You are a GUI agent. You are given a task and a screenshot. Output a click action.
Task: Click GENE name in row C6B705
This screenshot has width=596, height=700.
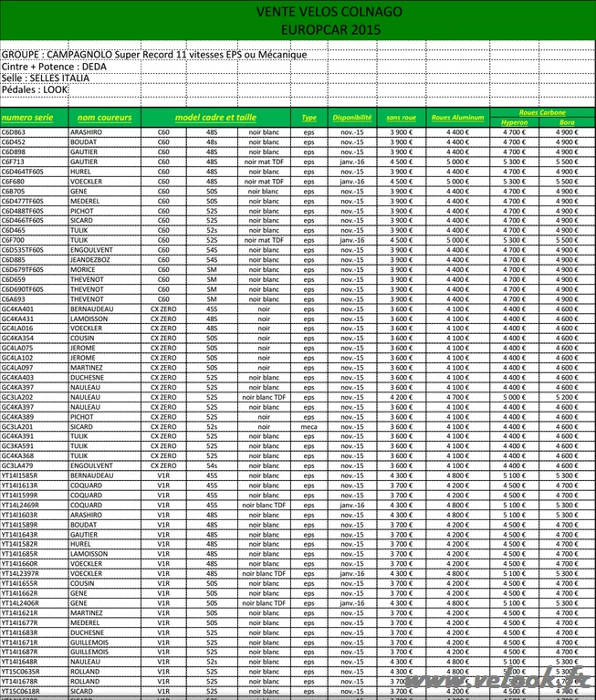[x=78, y=191]
